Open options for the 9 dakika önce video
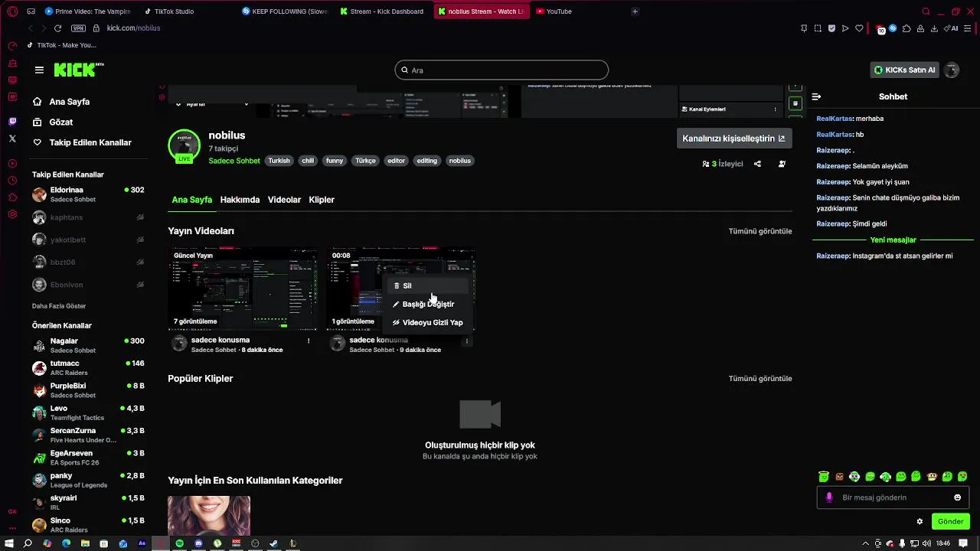This screenshot has height=551, width=980. [x=466, y=341]
